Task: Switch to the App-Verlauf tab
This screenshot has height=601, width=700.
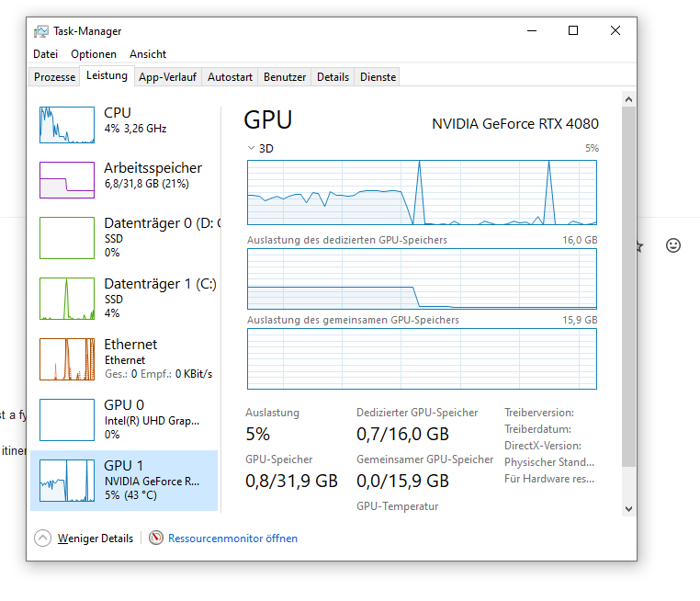Action: pyautogui.click(x=167, y=77)
